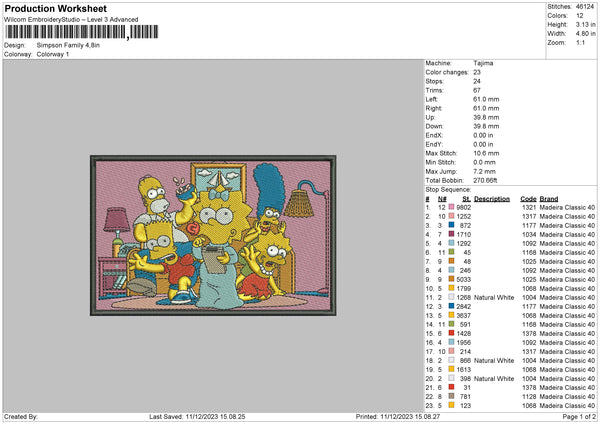Click the color changes value '23'
600x424 pixels.
pos(477,72)
